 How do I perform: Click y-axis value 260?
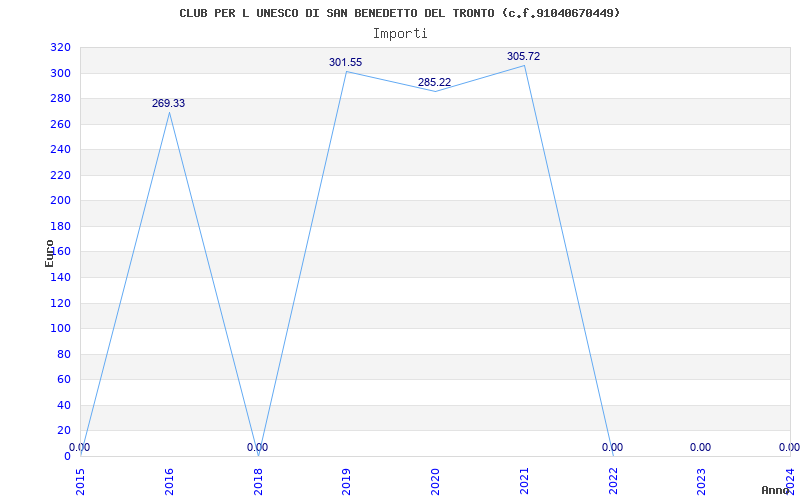click(x=60, y=124)
